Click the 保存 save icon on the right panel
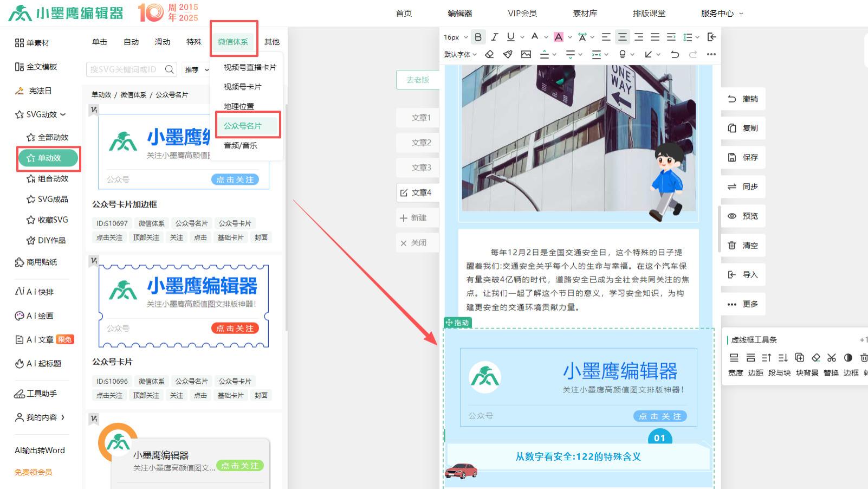 click(733, 157)
